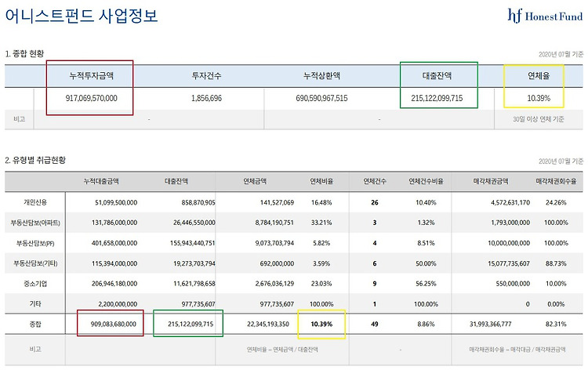Click the sold-bond amount 4,572,631,170

pos(510,202)
